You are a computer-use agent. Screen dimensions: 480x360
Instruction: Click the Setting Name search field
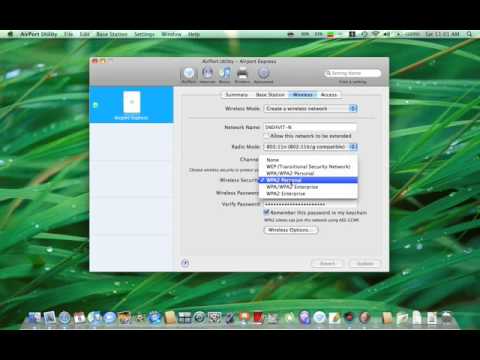(x=353, y=73)
